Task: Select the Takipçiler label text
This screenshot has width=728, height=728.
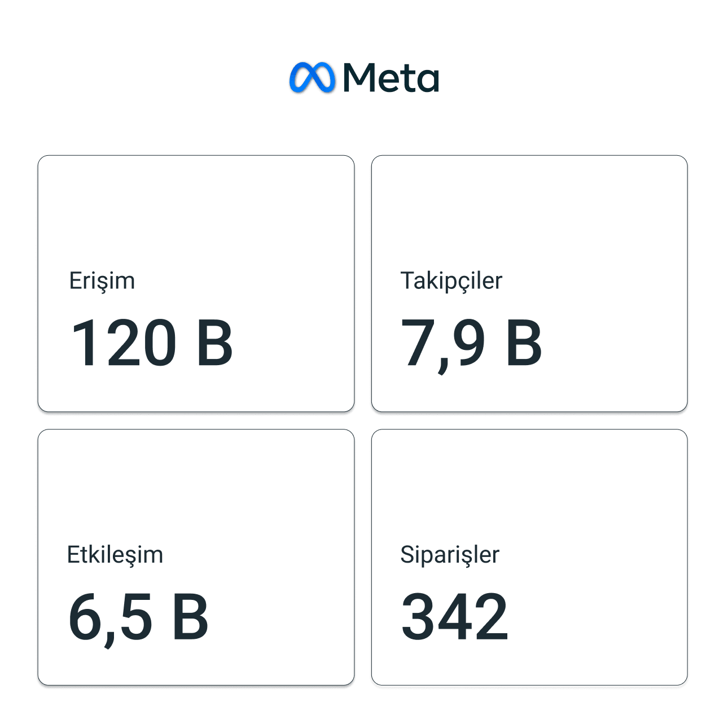Action: [x=451, y=281]
